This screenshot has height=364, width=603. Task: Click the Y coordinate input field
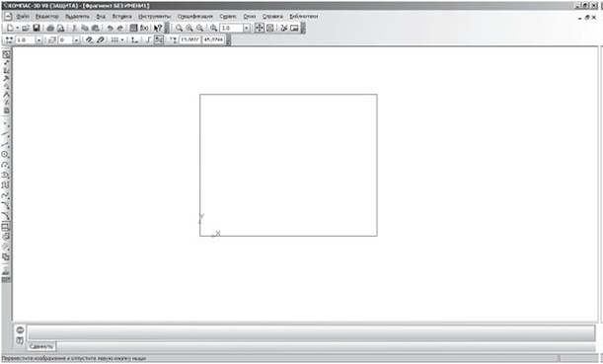tap(213, 39)
